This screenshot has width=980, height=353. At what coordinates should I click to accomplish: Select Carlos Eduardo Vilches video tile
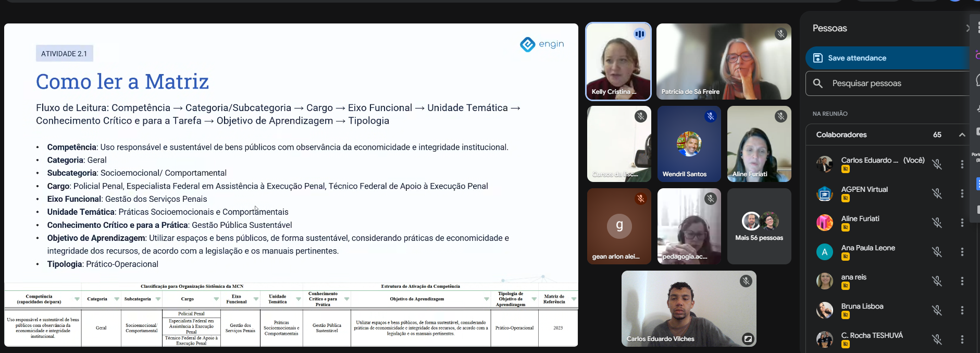pyautogui.click(x=689, y=309)
